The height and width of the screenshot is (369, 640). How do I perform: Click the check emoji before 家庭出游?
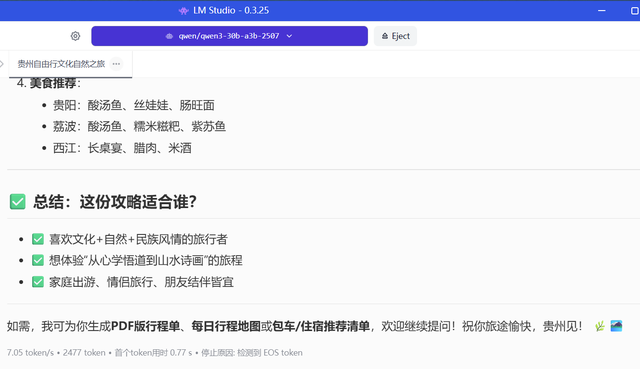[x=38, y=282]
